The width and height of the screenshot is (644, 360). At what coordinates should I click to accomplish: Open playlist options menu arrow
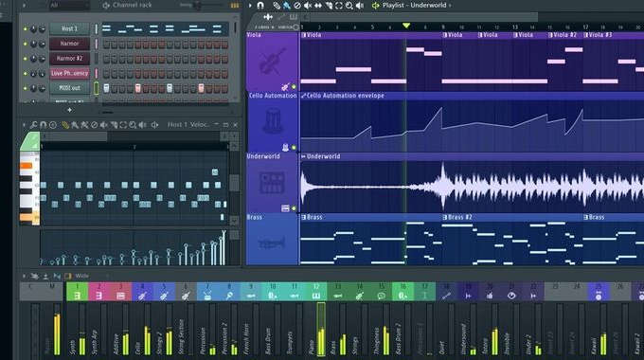250,6
